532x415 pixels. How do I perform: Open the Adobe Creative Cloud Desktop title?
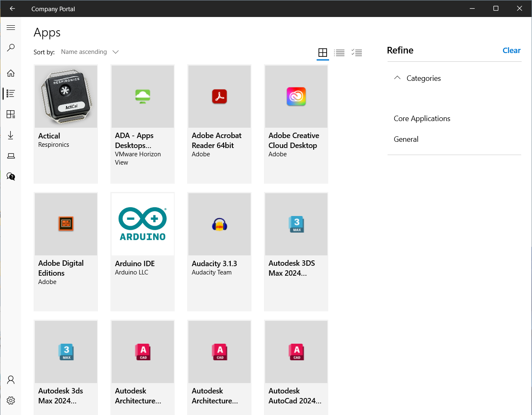click(294, 141)
